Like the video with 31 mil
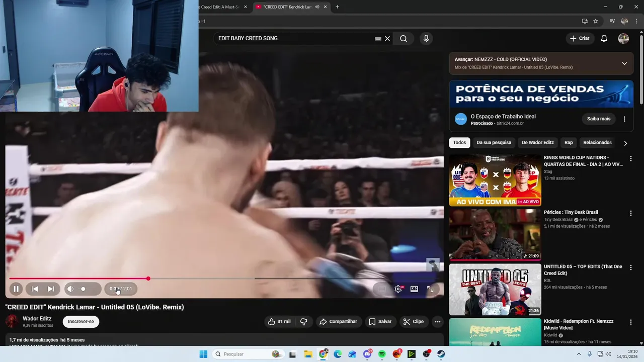 coord(279,322)
